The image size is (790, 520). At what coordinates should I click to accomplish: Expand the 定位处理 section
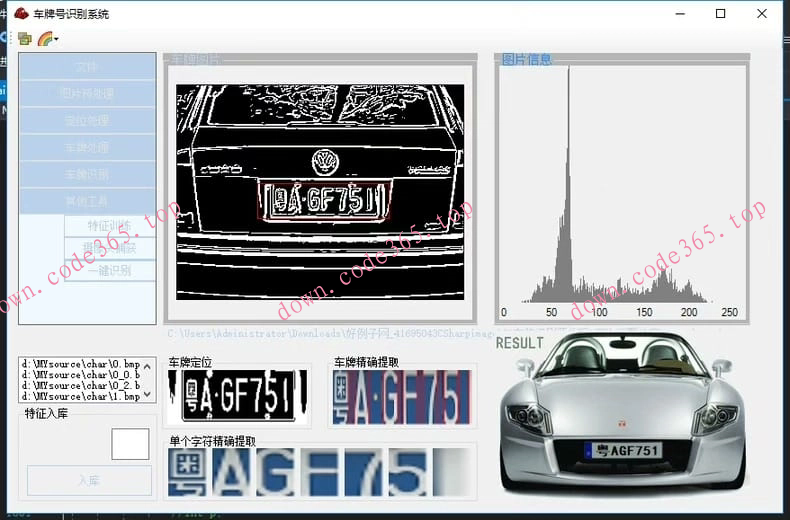[87, 120]
